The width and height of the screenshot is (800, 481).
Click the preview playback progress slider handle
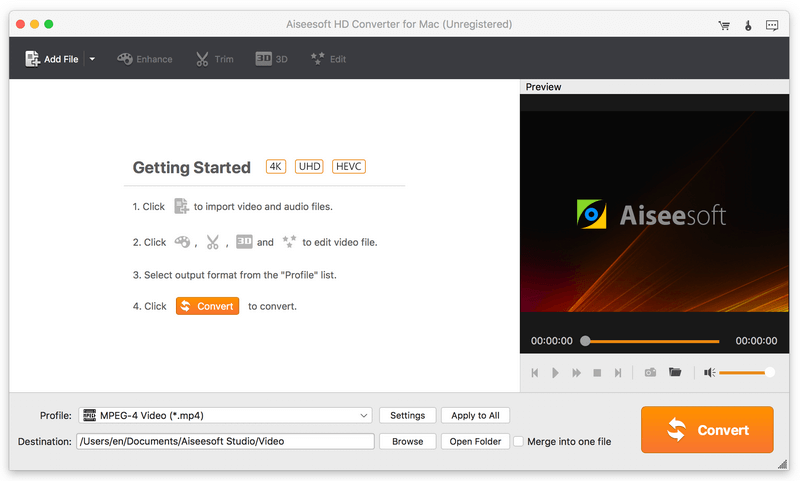(x=585, y=341)
